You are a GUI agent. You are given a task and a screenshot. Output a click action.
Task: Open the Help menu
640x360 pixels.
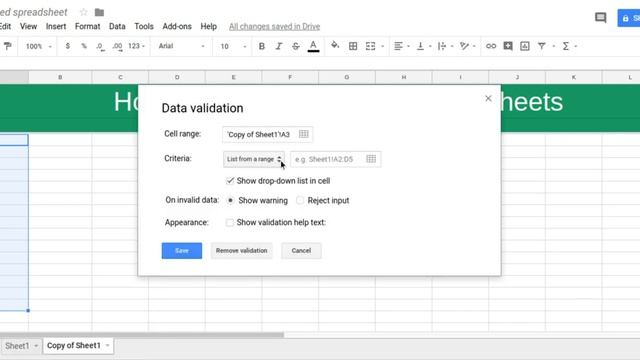click(x=209, y=27)
